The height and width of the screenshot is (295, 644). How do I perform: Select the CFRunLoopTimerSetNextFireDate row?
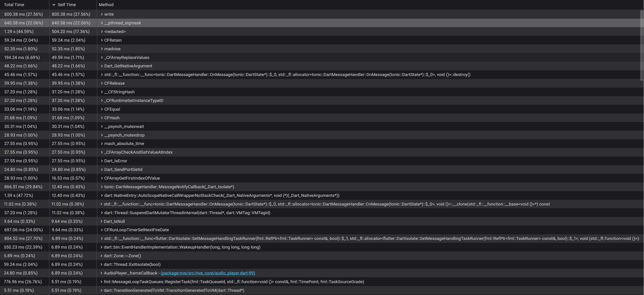click(x=137, y=230)
